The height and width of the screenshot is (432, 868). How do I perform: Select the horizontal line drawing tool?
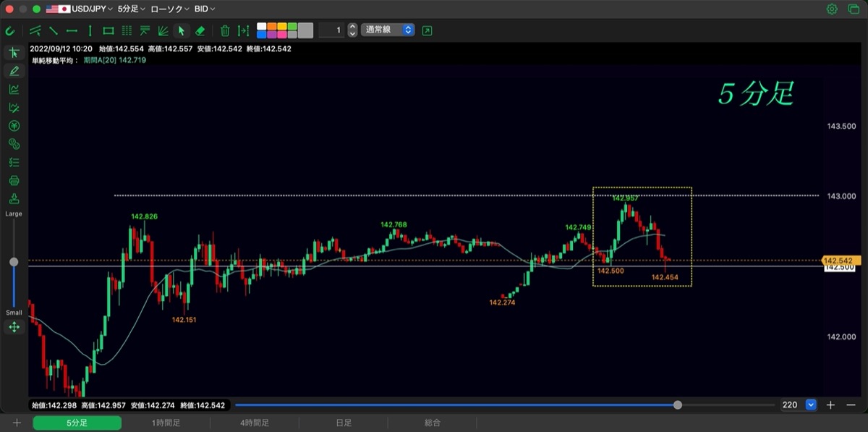click(72, 30)
